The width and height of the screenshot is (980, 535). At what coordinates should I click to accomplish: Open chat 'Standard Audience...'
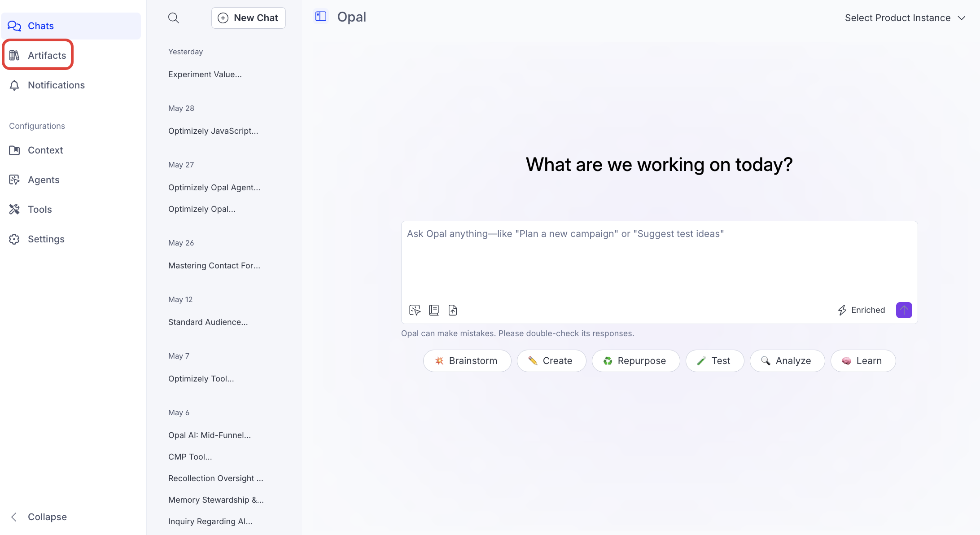click(x=208, y=322)
